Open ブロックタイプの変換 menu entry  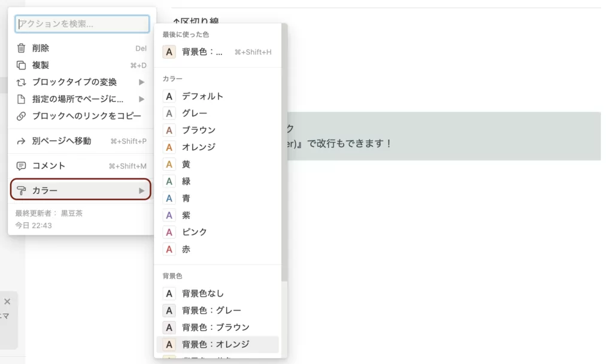(x=81, y=82)
